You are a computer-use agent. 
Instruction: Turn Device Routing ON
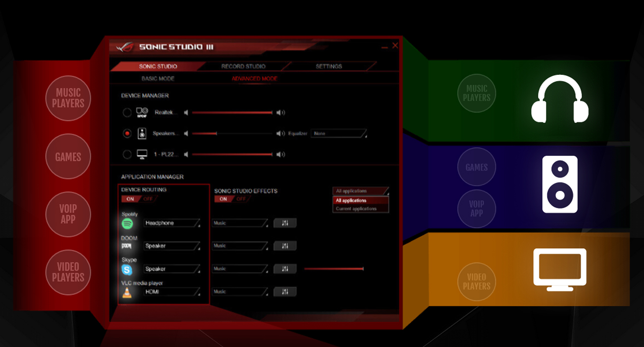coord(130,199)
